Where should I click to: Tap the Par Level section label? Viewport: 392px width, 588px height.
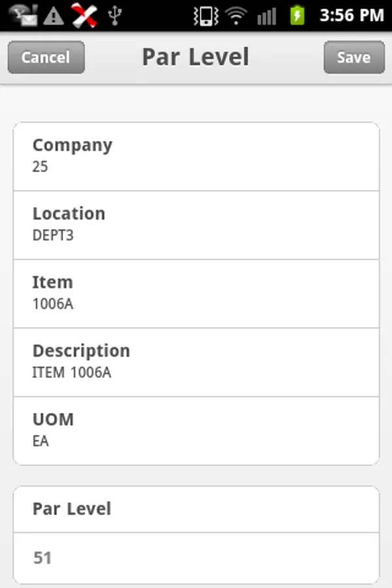(72, 509)
